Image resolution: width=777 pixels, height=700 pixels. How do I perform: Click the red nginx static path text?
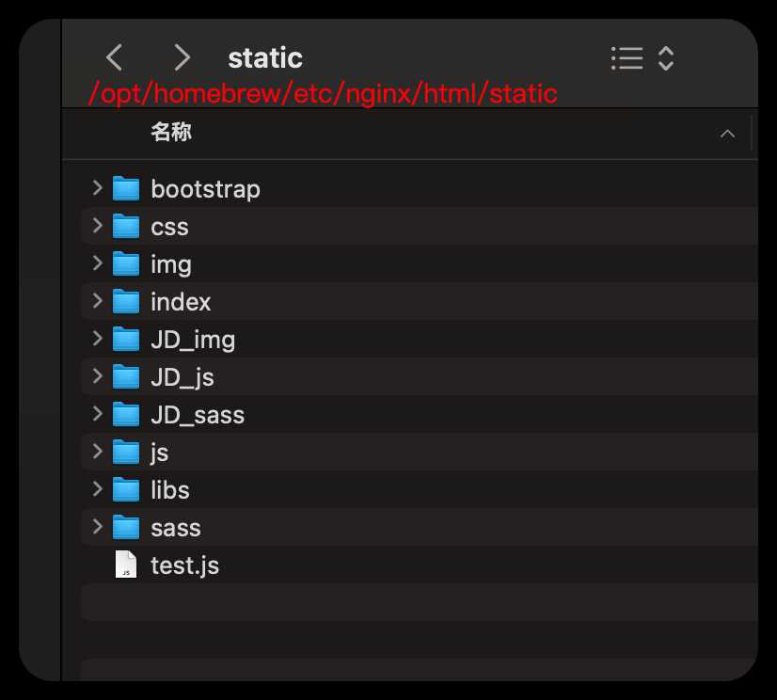pyautogui.click(x=323, y=93)
